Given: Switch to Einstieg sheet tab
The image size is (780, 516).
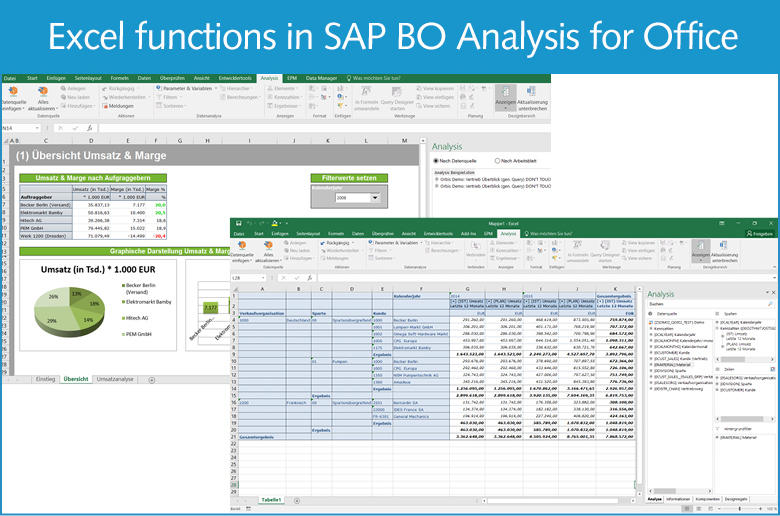Looking at the screenshot, I should coord(45,379).
